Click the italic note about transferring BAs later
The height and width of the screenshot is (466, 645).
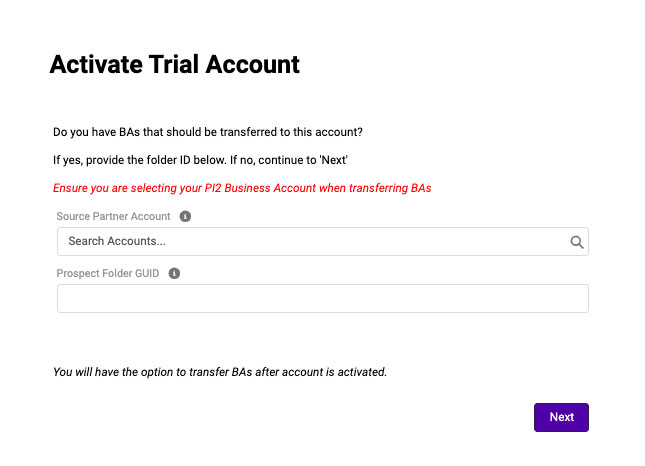pos(219,372)
